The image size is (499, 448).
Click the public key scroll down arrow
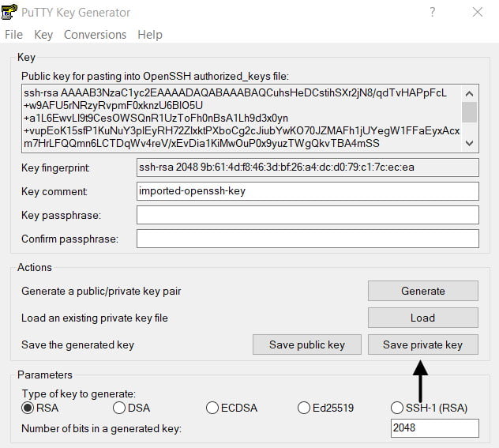469,143
